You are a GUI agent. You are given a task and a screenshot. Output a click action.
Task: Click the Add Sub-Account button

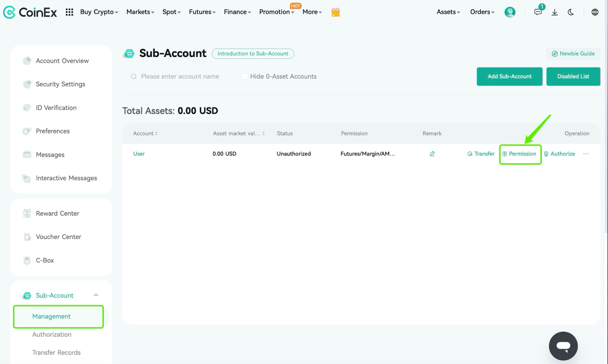pos(510,76)
